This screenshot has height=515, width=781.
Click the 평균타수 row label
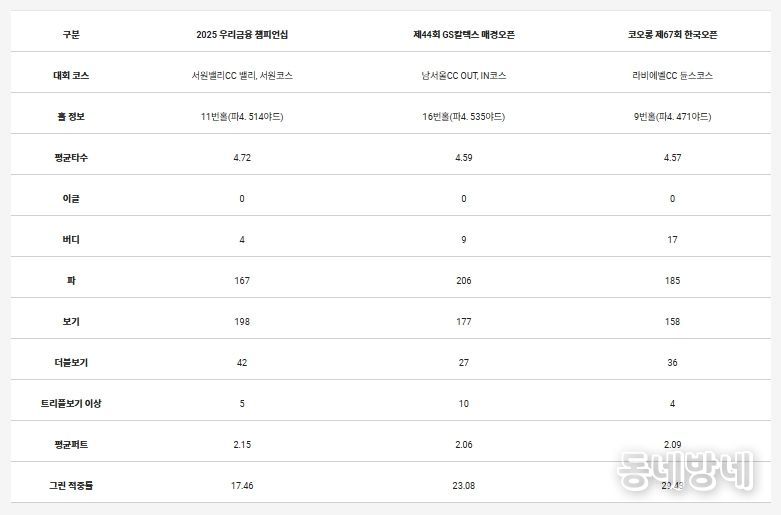tap(70, 158)
